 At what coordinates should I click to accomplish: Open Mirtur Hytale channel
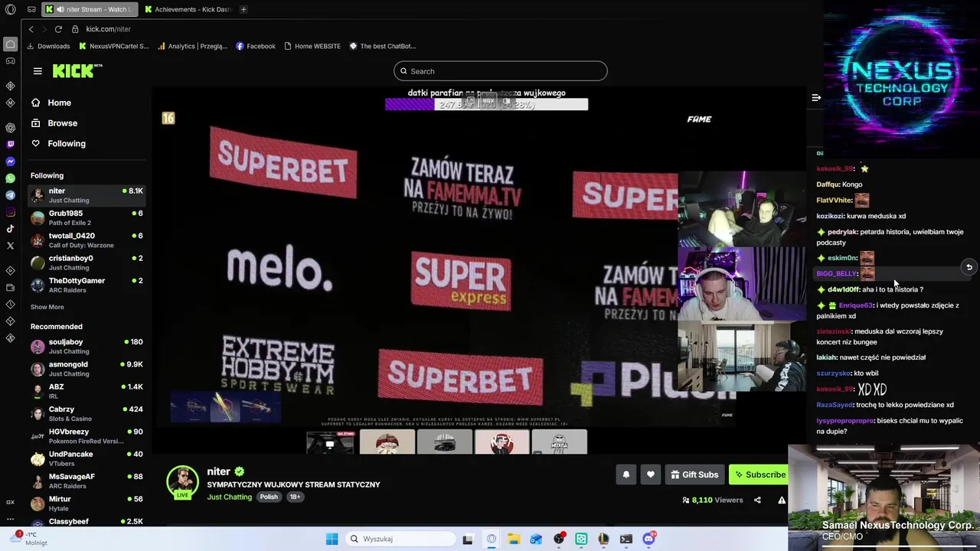(87, 503)
